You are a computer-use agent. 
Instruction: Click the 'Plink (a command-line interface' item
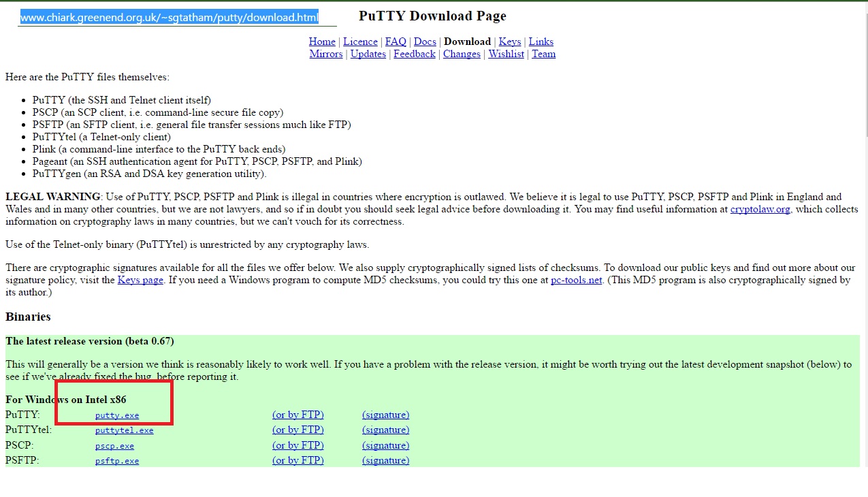pyautogui.click(x=159, y=149)
